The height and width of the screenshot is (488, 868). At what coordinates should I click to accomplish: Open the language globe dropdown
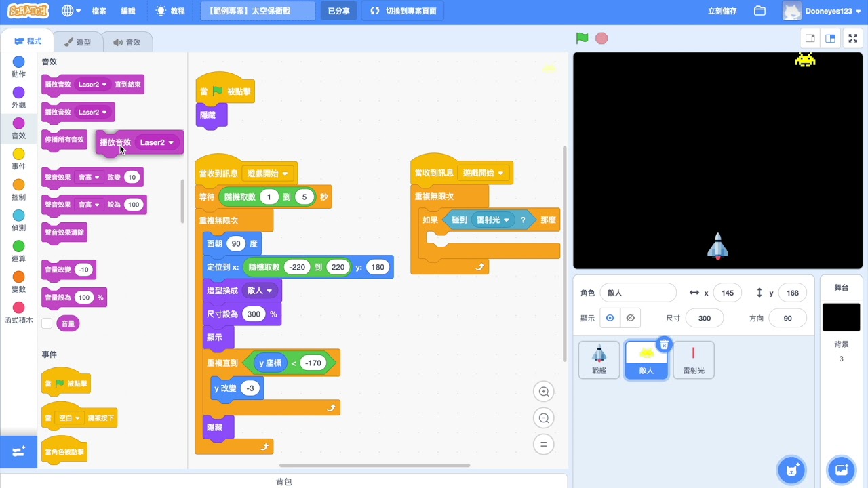(71, 11)
